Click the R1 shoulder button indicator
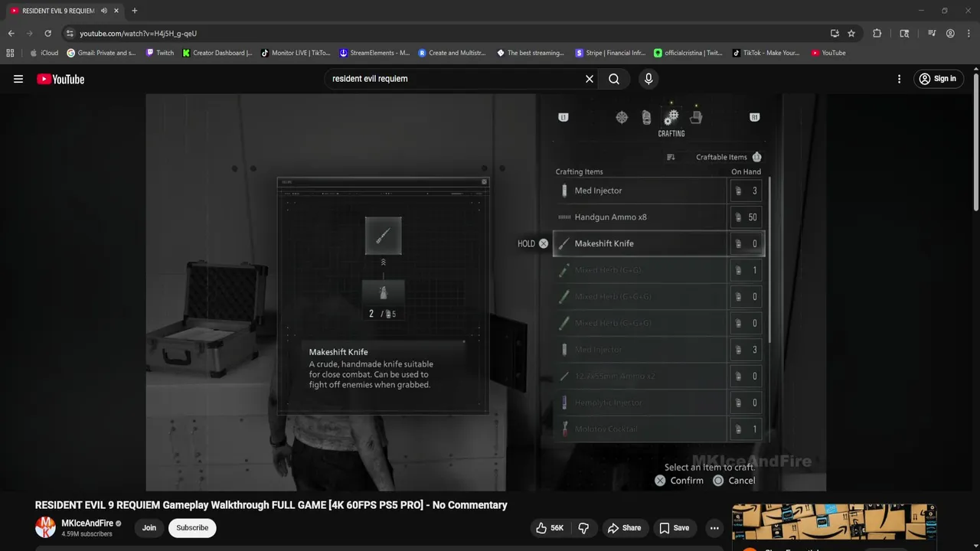Image resolution: width=980 pixels, height=551 pixels. click(x=754, y=117)
